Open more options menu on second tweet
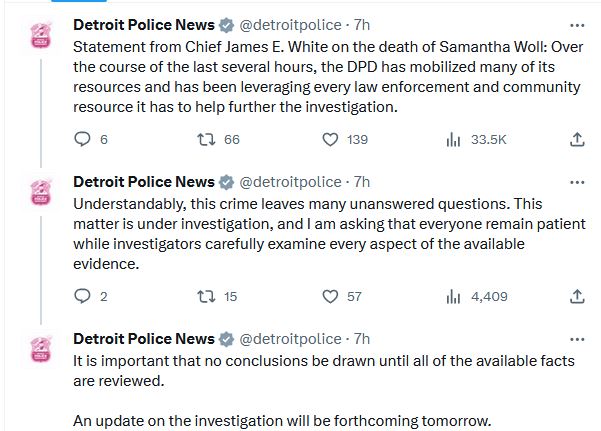This screenshot has height=431, width=601. coord(577,182)
